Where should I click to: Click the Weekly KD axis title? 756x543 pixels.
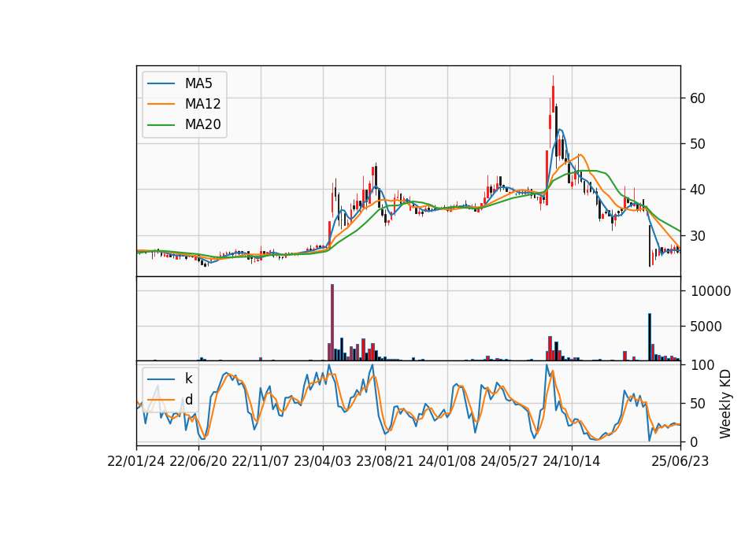pyautogui.click(x=725, y=404)
